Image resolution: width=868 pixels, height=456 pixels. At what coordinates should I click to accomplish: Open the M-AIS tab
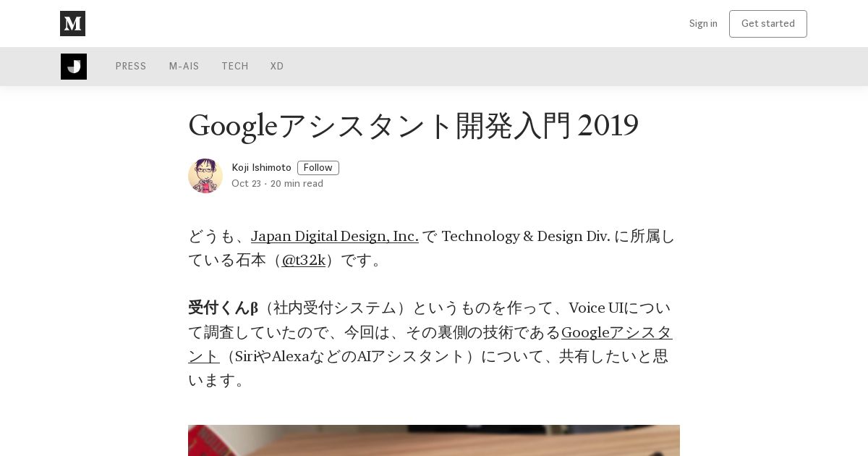coord(184,67)
